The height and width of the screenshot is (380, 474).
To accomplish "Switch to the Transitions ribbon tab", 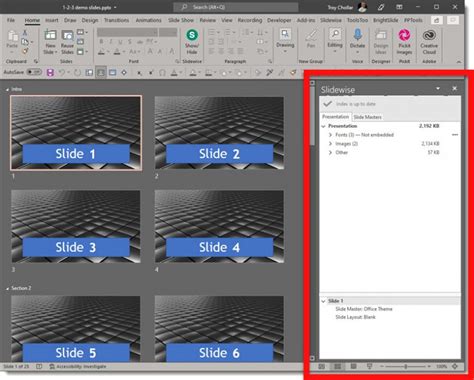I will click(116, 20).
